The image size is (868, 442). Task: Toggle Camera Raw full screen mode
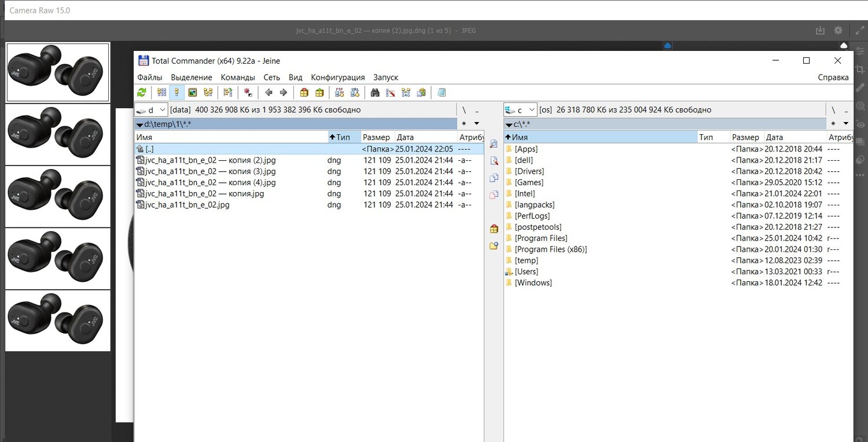tap(860, 31)
